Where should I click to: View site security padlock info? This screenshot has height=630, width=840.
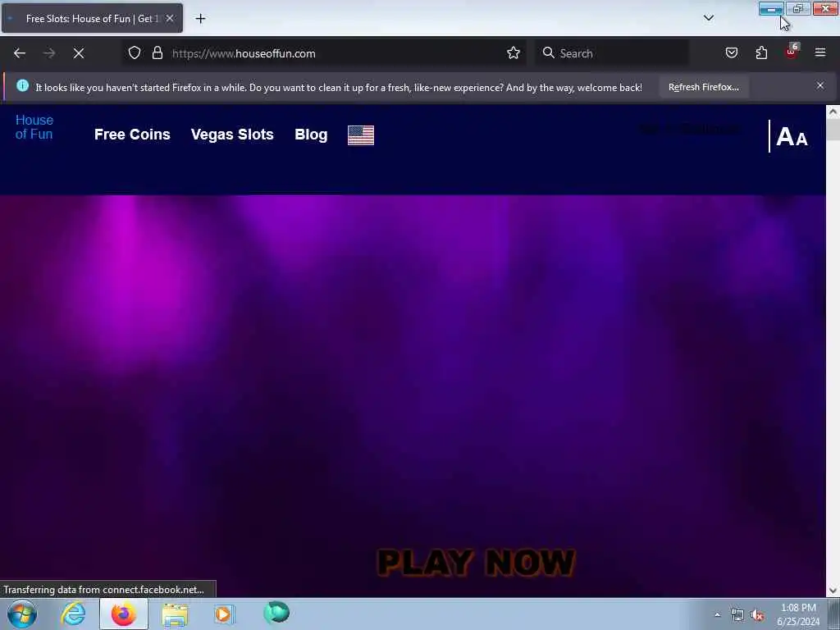[157, 53]
